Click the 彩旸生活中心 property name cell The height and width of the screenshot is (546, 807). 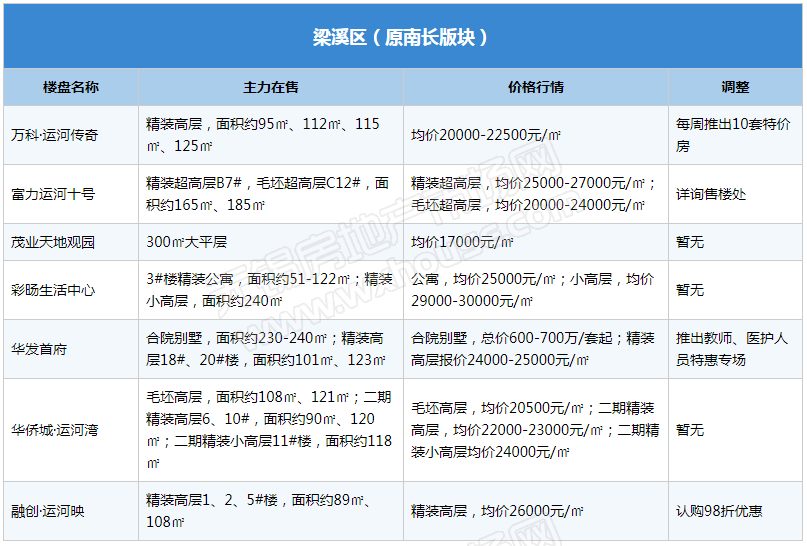pos(52,290)
